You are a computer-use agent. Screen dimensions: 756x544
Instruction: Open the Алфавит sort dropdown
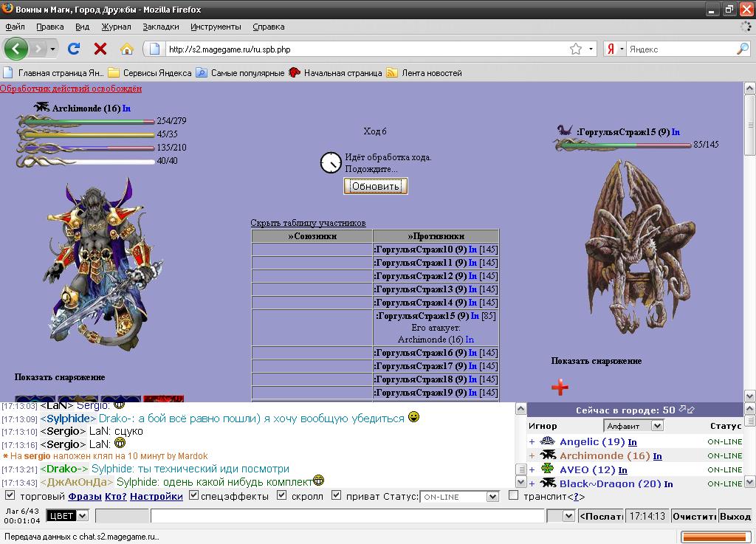click(633, 426)
